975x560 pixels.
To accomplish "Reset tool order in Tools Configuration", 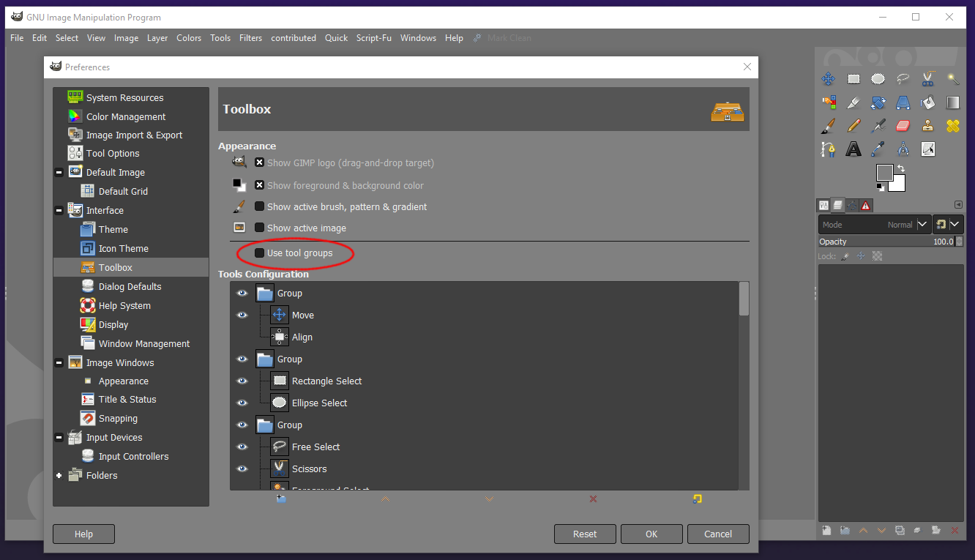I will point(697,499).
